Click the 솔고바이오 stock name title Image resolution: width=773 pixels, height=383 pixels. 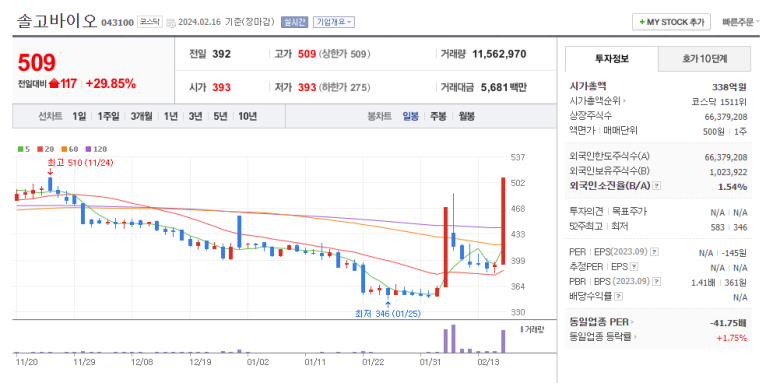(57, 22)
